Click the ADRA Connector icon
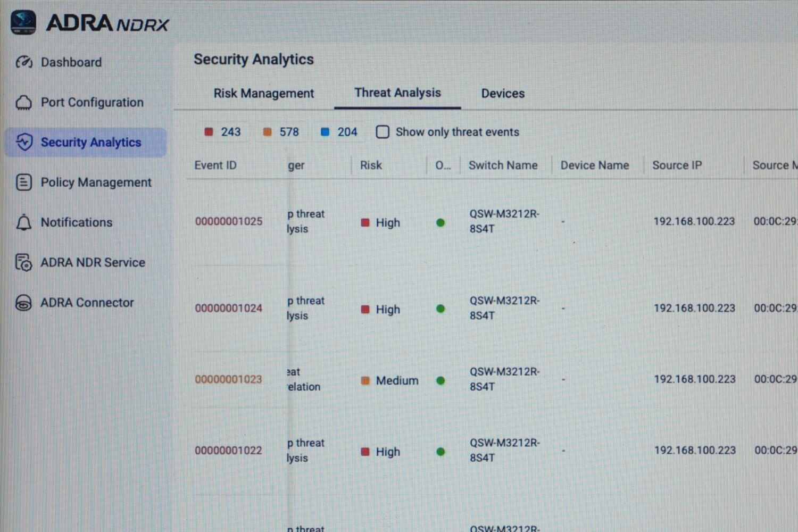 [x=24, y=303]
